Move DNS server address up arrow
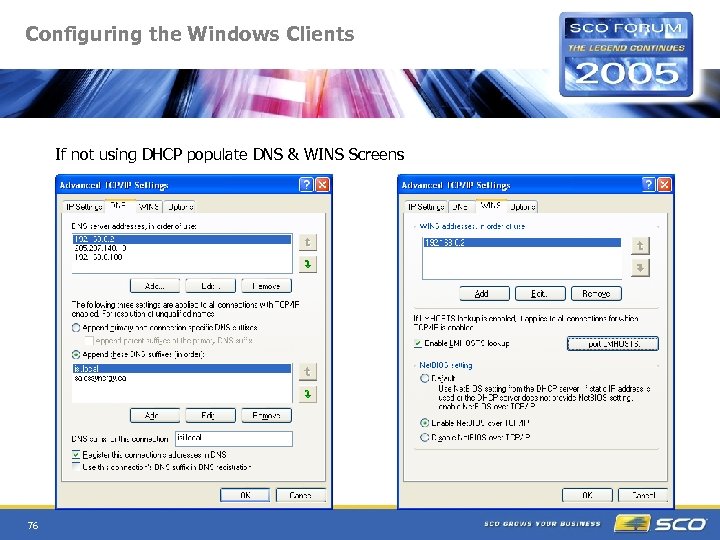The width and height of the screenshot is (720, 540). 308,242
